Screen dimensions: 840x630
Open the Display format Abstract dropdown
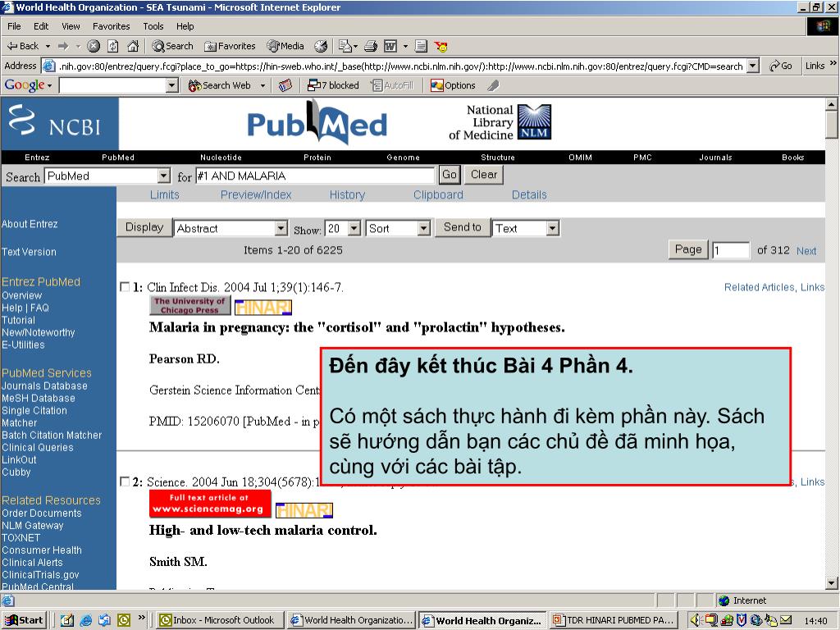click(281, 228)
